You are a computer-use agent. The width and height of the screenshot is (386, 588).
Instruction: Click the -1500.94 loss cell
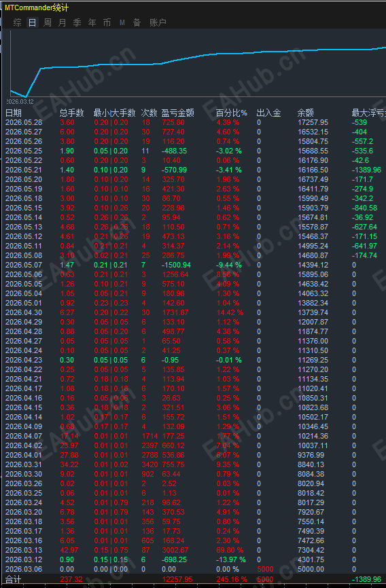point(176,265)
